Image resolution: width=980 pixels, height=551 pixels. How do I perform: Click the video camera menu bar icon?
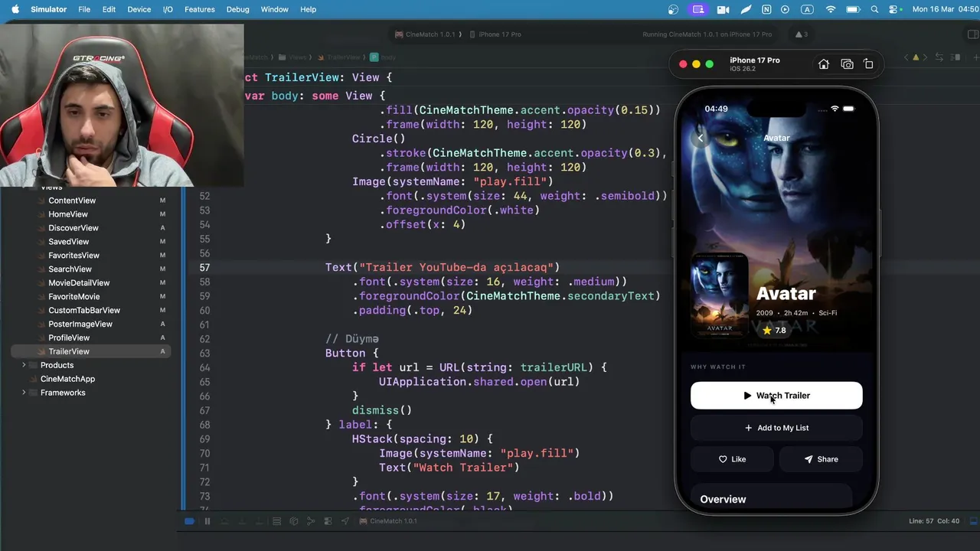tap(723, 9)
